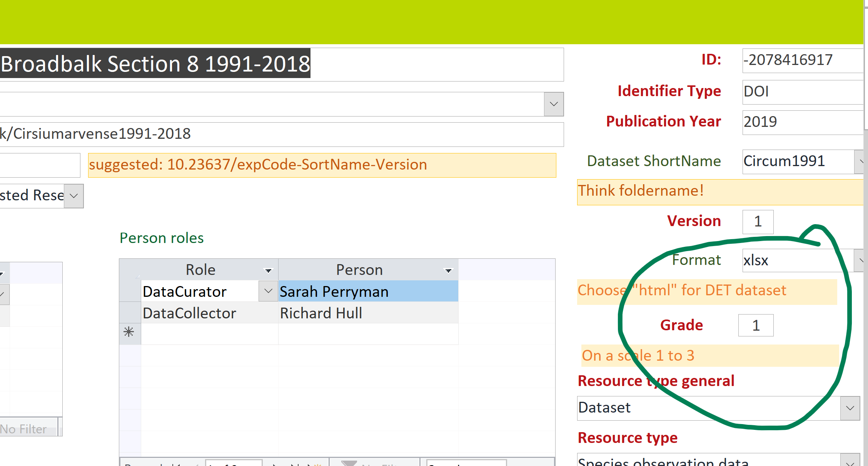This screenshot has width=868, height=466.
Task: Click the filter funnel icon in navigation bar
Action: click(350, 464)
